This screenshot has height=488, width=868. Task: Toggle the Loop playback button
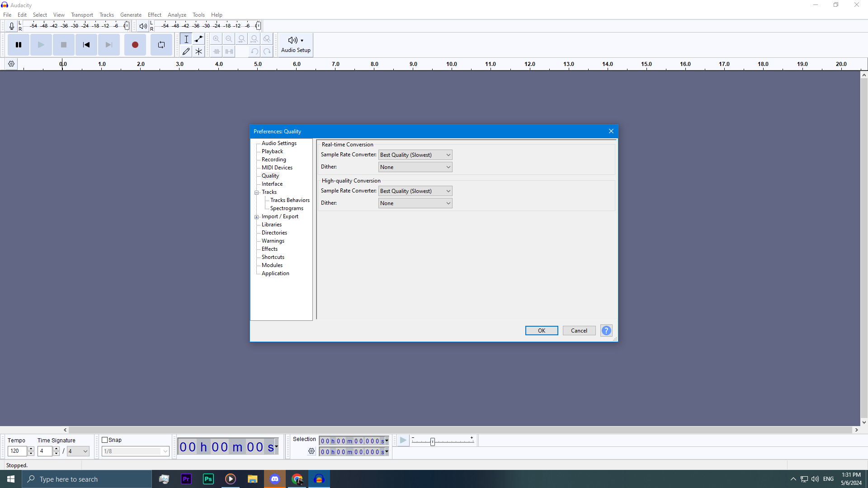pyautogui.click(x=161, y=45)
